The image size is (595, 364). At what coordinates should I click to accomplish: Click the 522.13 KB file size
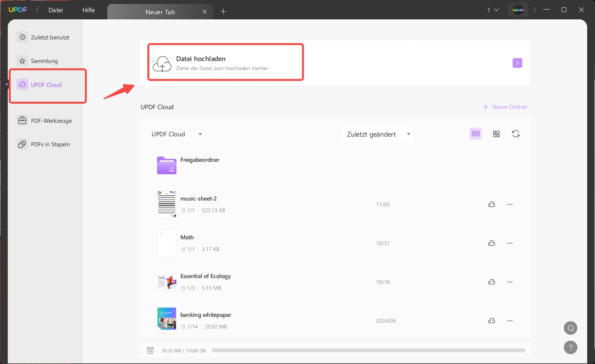point(213,210)
